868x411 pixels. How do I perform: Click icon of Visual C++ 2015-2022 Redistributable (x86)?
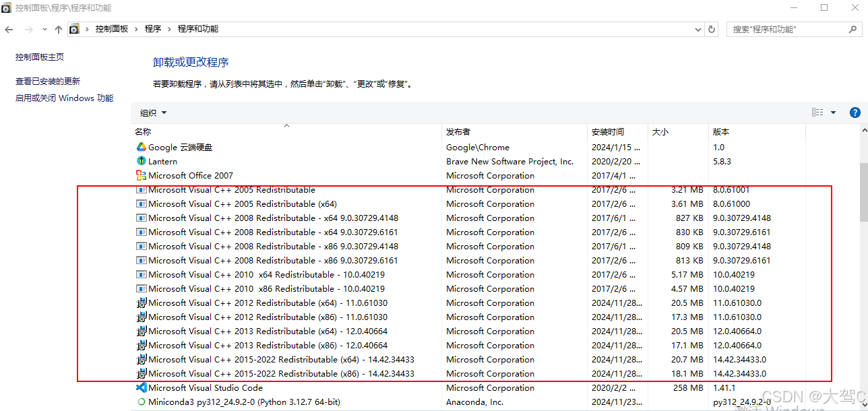[142, 373]
